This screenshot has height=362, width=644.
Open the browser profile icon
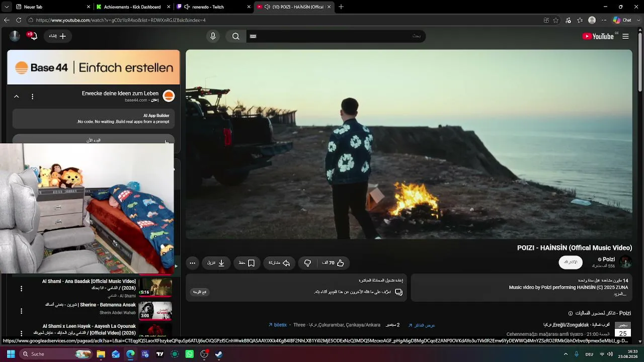(x=592, y=20)
